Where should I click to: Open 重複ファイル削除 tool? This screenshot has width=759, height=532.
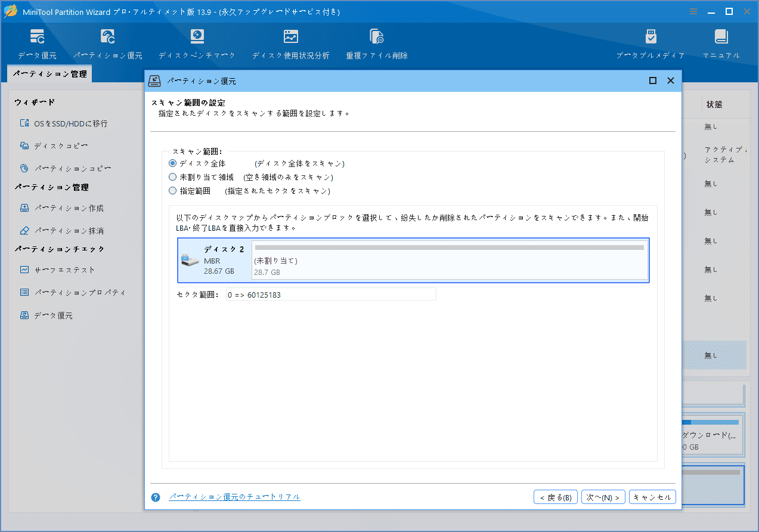pyautogui.click(x=377, y=44)
